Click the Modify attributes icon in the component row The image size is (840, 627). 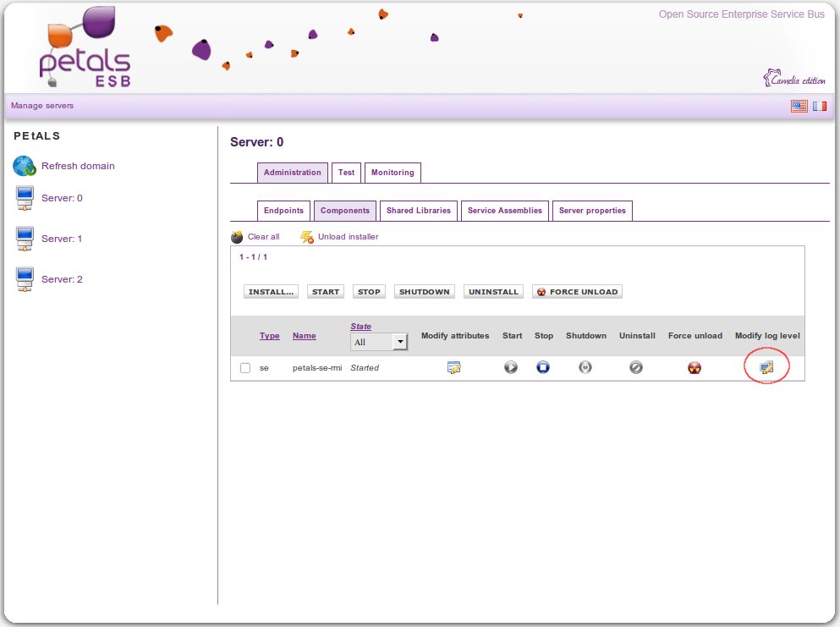pyautogui.click(x=454, y=367)
